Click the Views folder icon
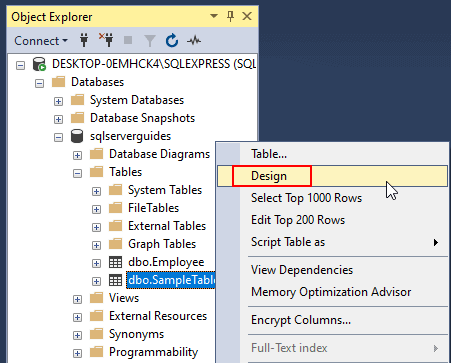Image resolution: width=451 pixels, height=363 pixels. pyautogui.click(x=96, y=298)
